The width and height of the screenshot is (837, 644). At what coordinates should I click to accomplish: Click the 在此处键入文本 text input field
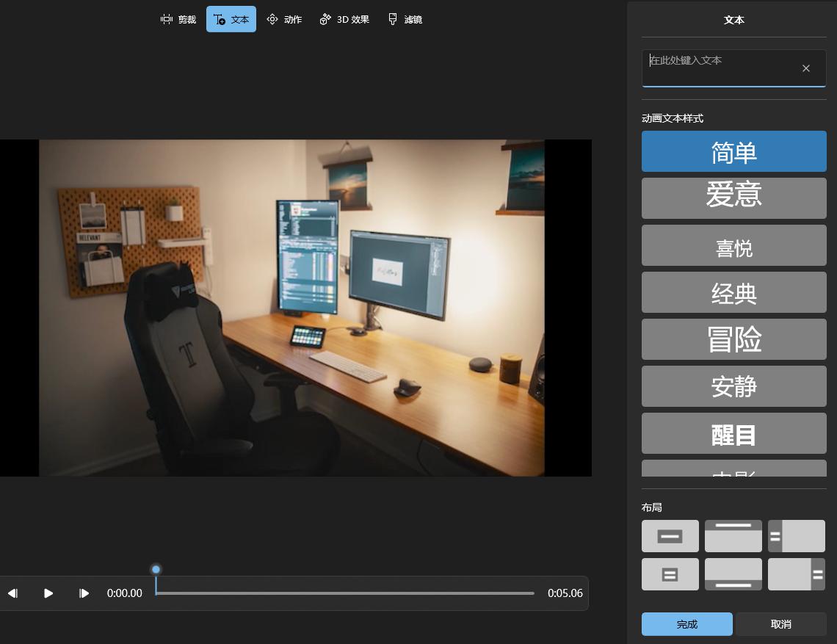tap(720, 68)
